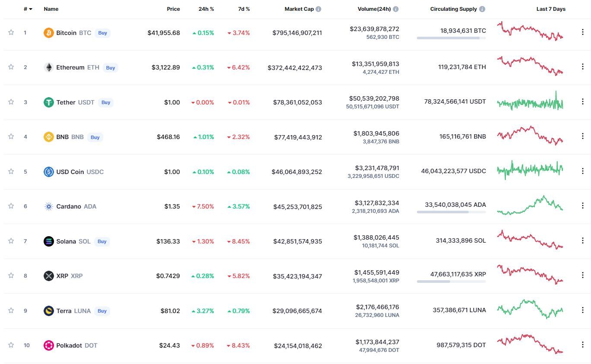This screenshot has width=591, height=364.
Task: Toggle the watchlist star for Cardano
Action: (11, 206)
